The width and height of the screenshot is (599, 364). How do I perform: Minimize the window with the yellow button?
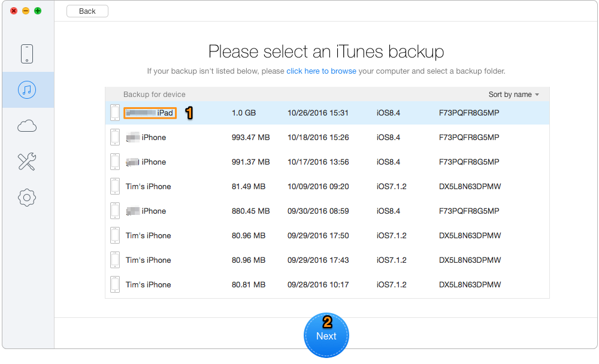26,11
